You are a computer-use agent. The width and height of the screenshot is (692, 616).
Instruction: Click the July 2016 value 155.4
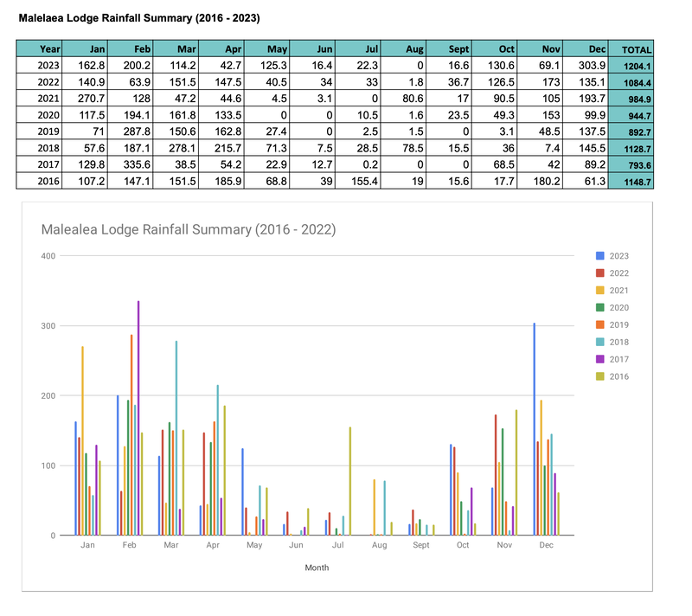pyautogui.click(x=358, y=182)
